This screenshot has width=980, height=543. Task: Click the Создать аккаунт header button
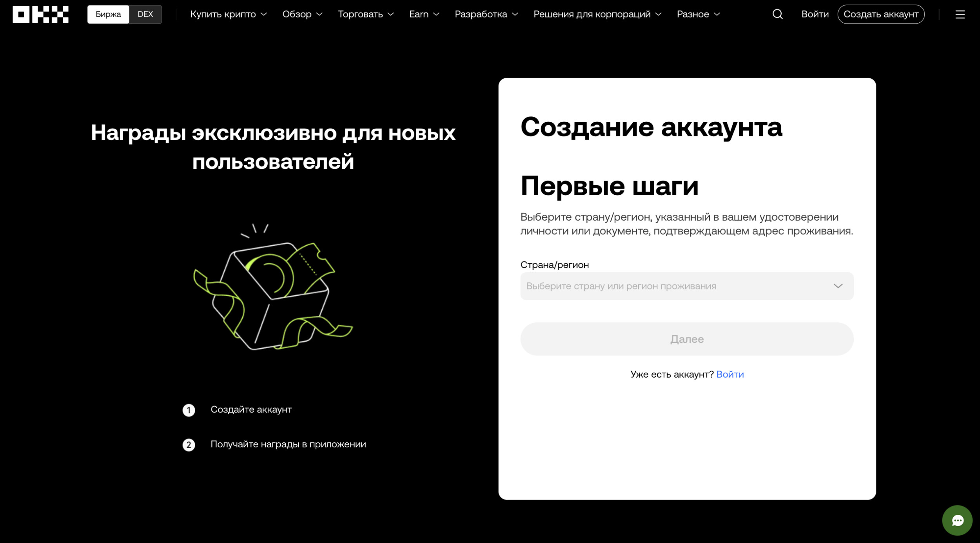click(880, 14)
